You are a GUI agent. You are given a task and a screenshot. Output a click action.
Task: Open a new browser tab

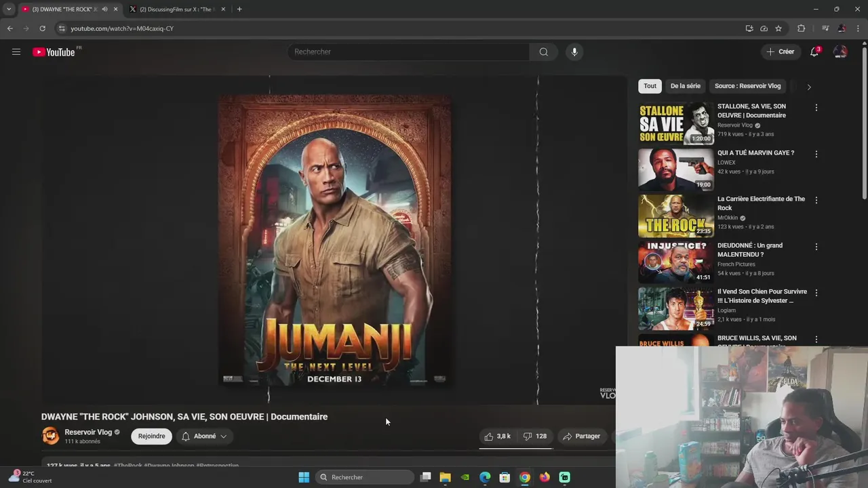[239, 9]
